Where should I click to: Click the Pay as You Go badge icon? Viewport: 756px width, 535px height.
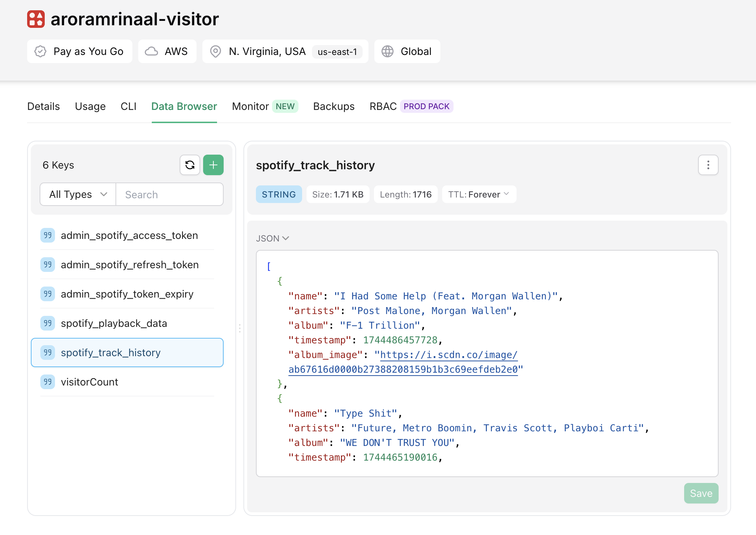click(40, 51)
